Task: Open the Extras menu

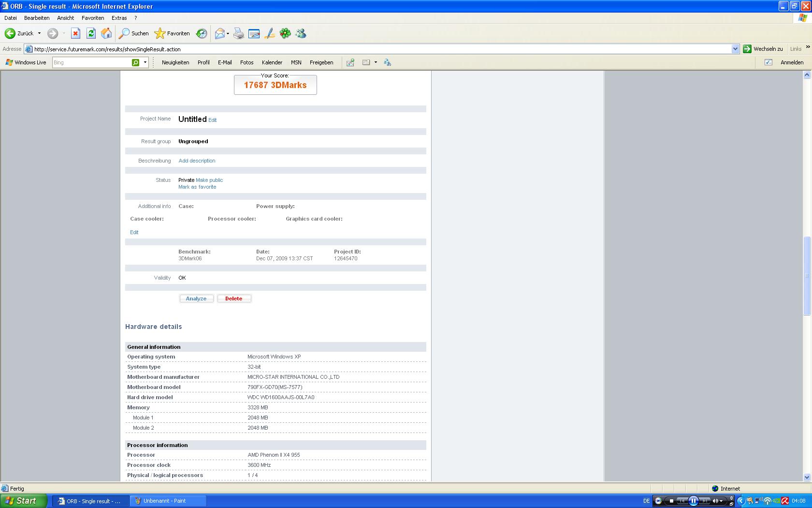Action: (x=119, y=18)
